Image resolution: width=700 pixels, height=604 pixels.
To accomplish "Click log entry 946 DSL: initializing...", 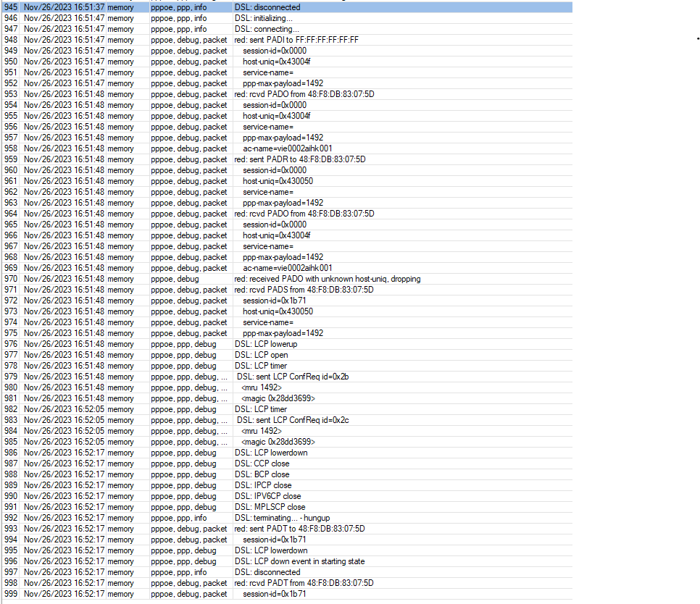I will pyautogui.click(x=287, y=18).
